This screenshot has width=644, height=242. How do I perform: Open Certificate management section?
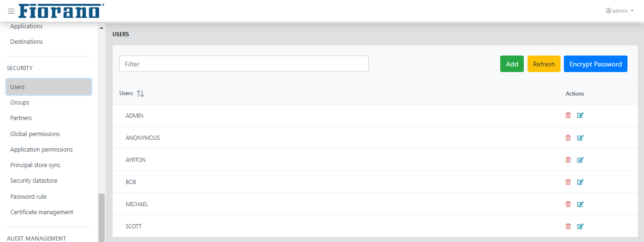click(x=41, y=212)
